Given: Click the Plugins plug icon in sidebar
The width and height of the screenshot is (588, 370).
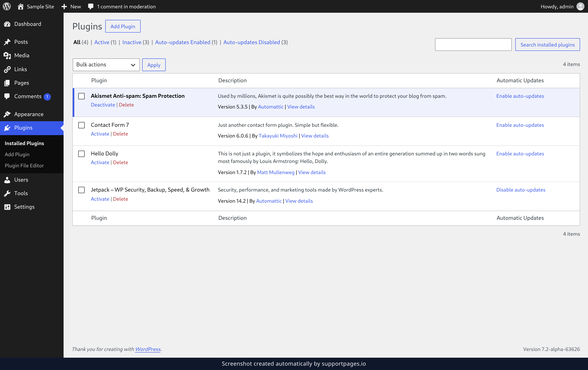Looking at the screenshot, I should (x=7, y=128).
